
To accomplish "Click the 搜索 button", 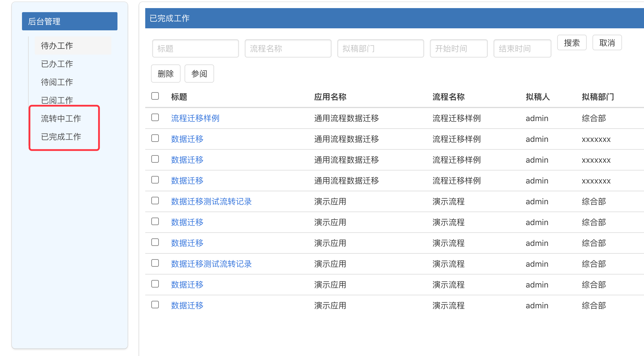I will (x=572, y=43).
